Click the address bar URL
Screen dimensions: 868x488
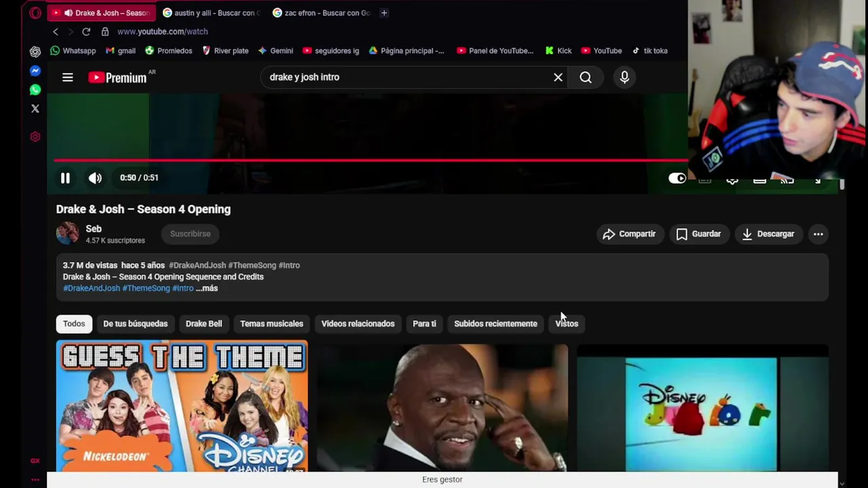(x=163, y=32)
